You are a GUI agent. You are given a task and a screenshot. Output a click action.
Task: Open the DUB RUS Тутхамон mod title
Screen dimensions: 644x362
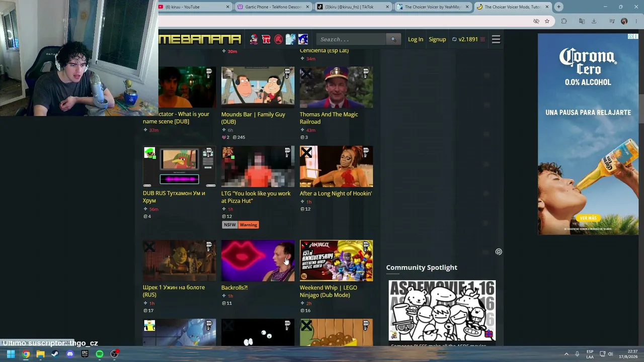(x=174, y=197)
